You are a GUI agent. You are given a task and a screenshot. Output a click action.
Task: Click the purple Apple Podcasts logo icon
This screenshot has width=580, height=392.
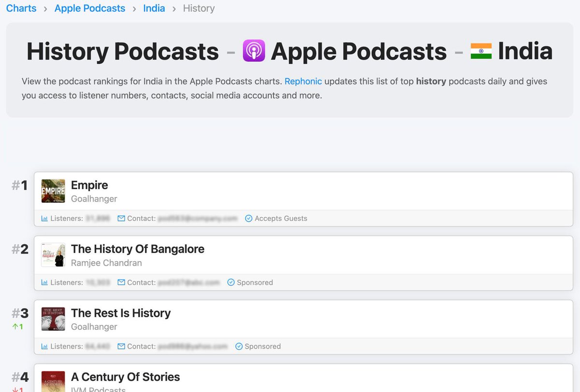pyautogui.click(x=254, y=51)
